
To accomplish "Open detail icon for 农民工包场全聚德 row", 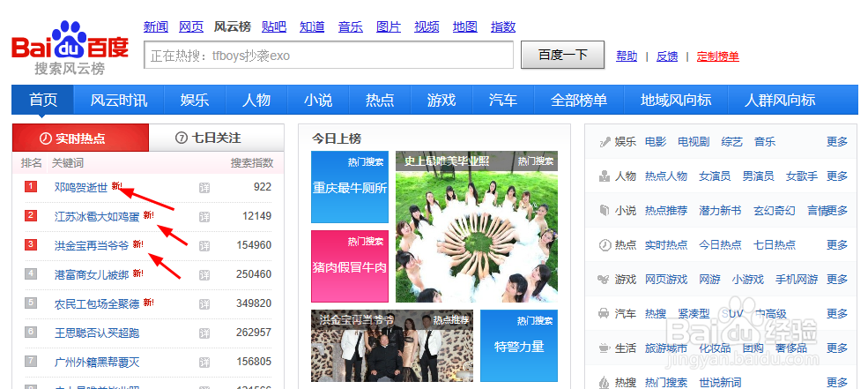I will point(204,303).
